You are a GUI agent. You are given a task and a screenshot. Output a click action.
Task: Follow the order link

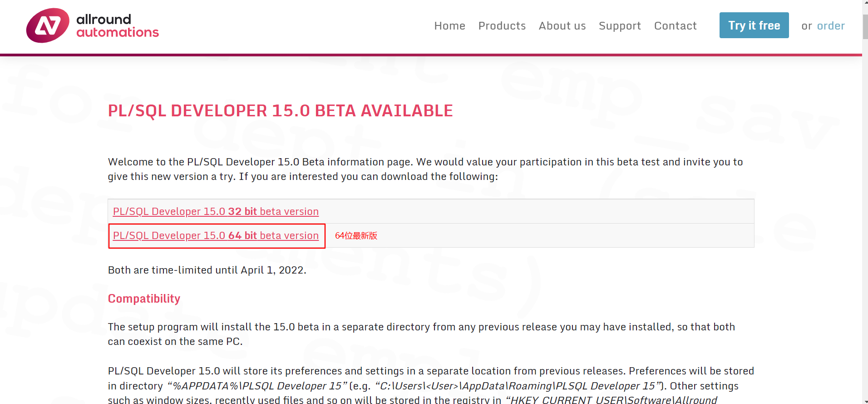(x=831, y=26)
